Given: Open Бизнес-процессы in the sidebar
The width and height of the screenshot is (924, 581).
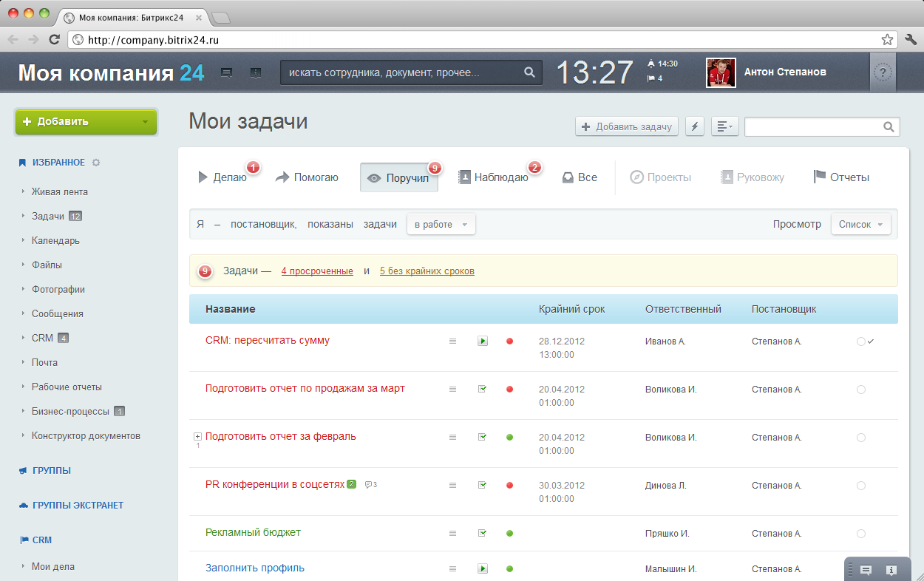Looking at the screenshot, I should [x=70, y=411].
